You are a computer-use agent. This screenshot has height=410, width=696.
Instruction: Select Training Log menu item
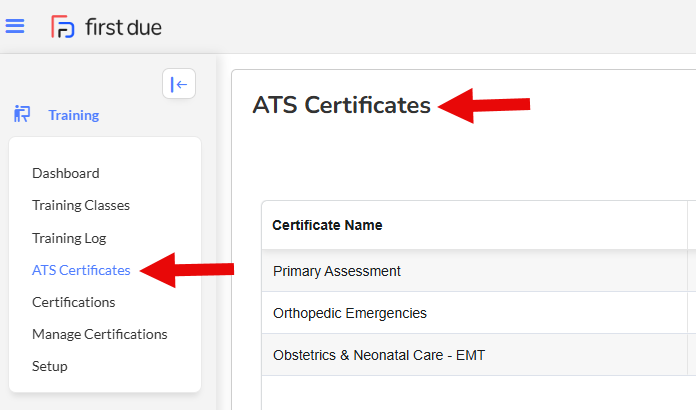(69, 238)
